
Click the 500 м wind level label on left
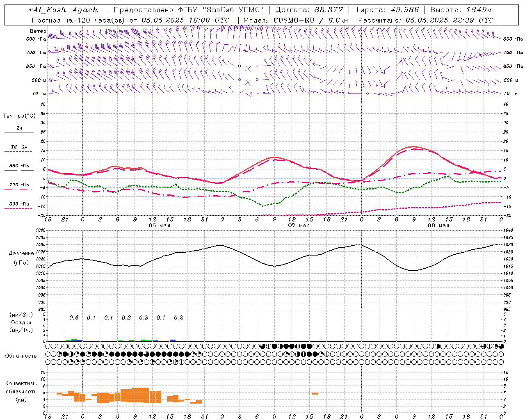point(39,80)
